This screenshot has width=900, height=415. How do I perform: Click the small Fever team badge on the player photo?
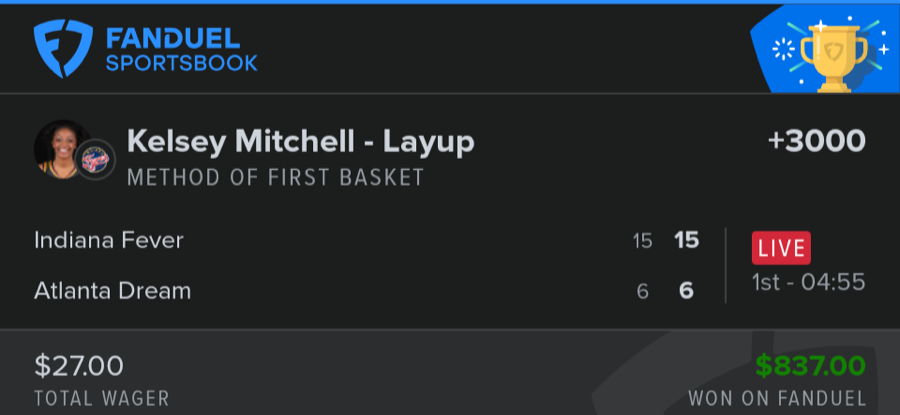[x=96, y=160]
